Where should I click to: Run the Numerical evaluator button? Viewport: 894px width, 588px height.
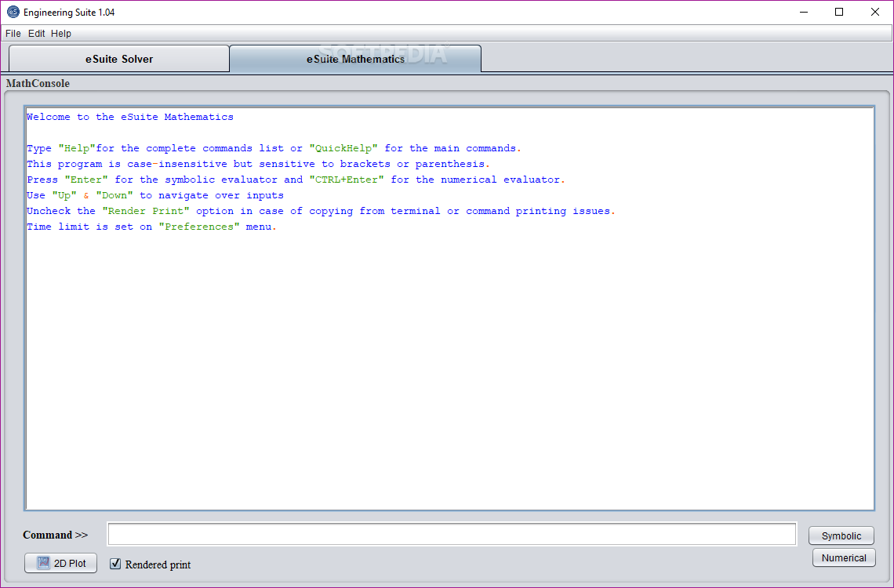(x=844, y=557)
